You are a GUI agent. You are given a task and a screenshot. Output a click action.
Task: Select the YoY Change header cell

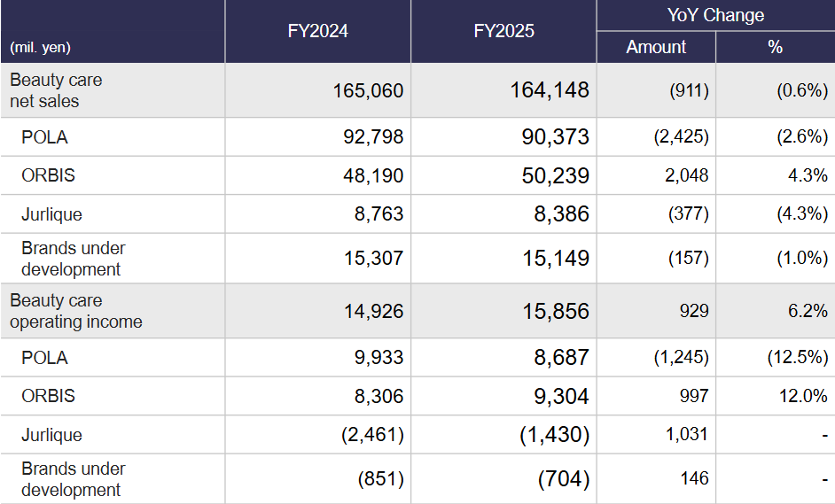[x=715, y=15]
